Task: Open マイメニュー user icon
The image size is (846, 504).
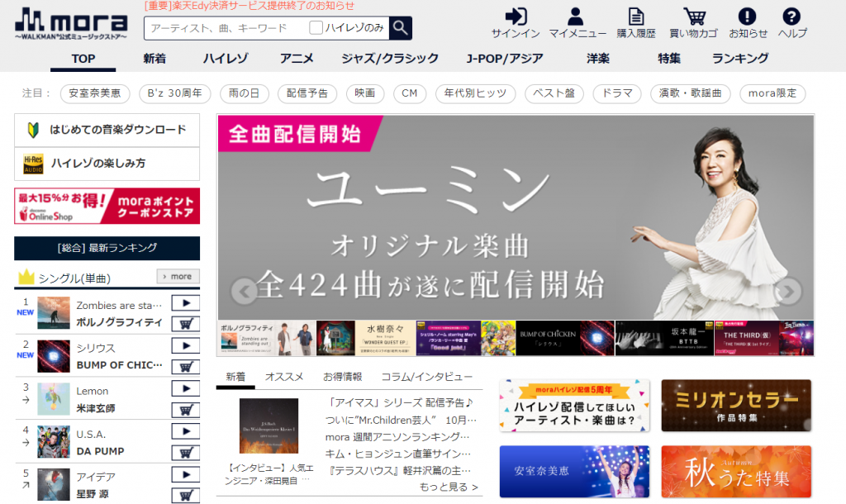Action: coord(577,22)
